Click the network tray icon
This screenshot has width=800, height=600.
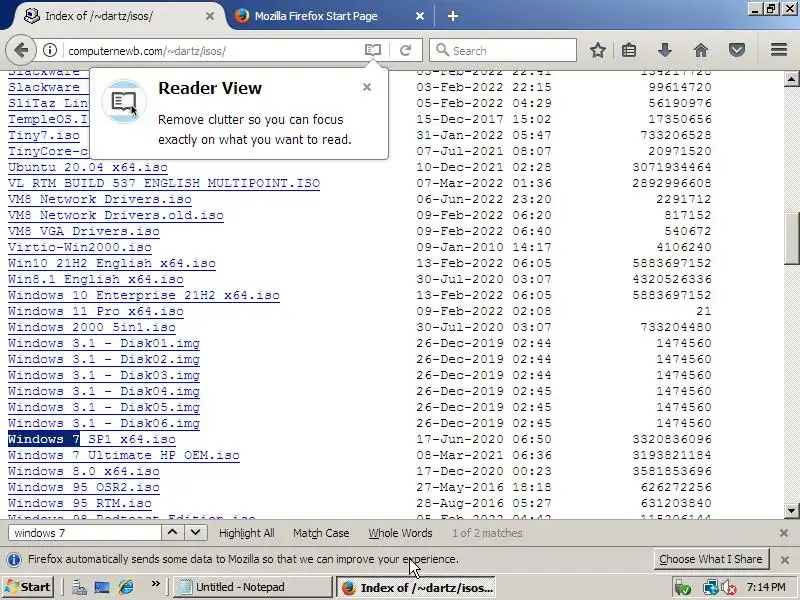(710, 588)
